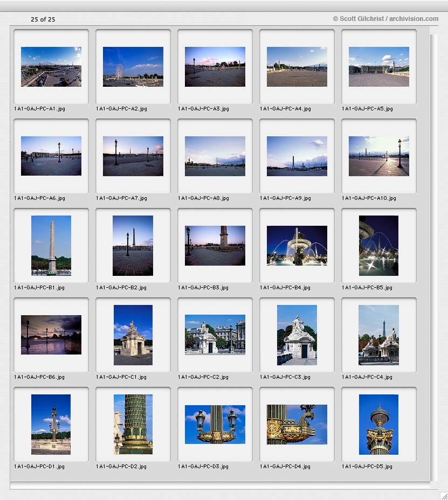
Task: Select the 1A1-GAJ-PC-A9.jpg obelisk skyline thumbnail
Action: click(x=297, y=156)
